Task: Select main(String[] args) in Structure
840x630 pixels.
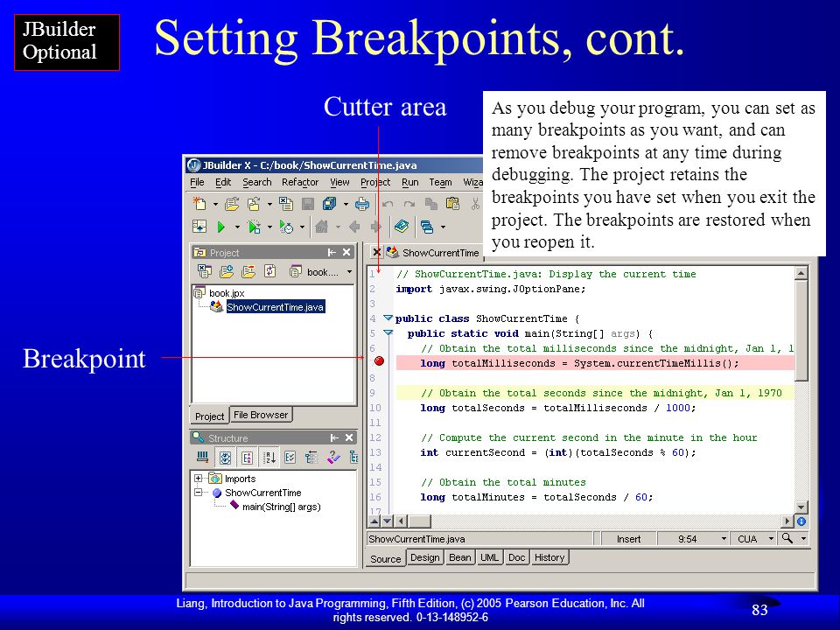Action: click(x=281, y=507)
